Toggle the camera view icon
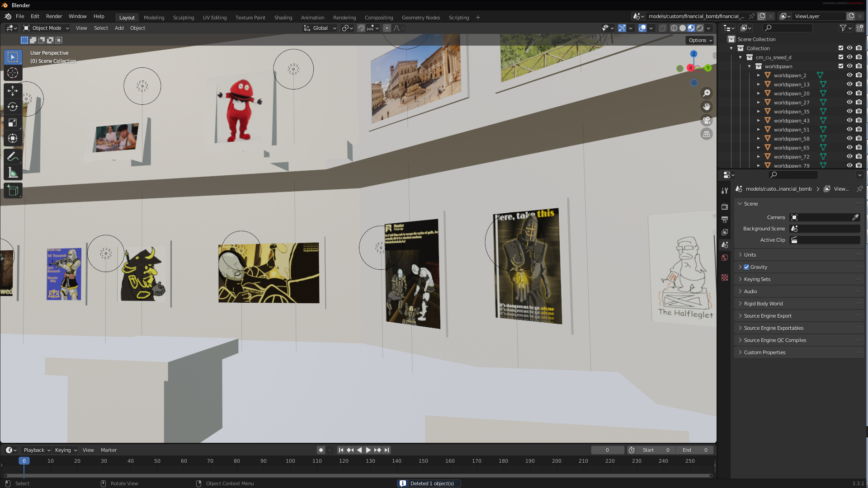Image resolution: width=868 pixels, height=488 pixels. tap(707, 120)
